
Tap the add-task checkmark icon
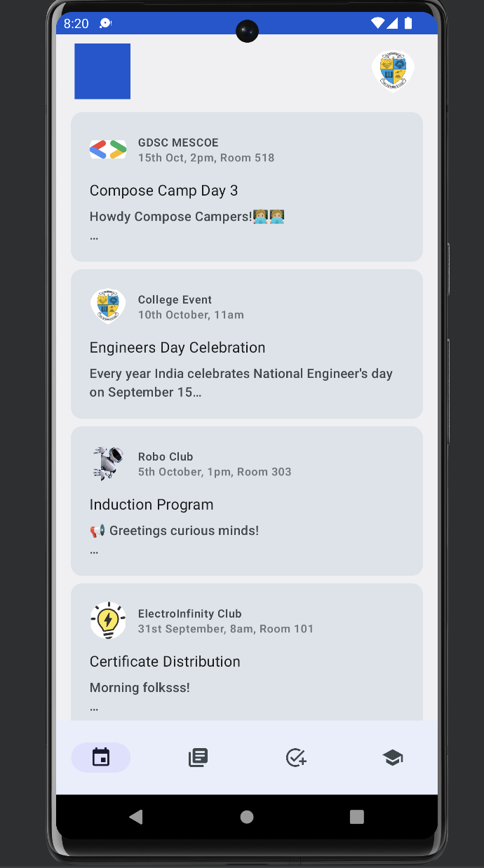pyautogui.click(x=295, y=757)
